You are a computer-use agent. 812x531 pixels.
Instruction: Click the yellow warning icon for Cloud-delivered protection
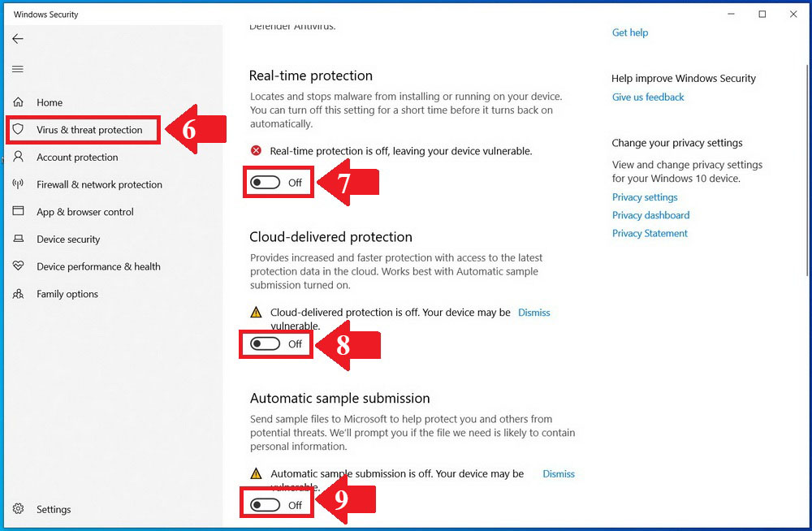point(256,312)
